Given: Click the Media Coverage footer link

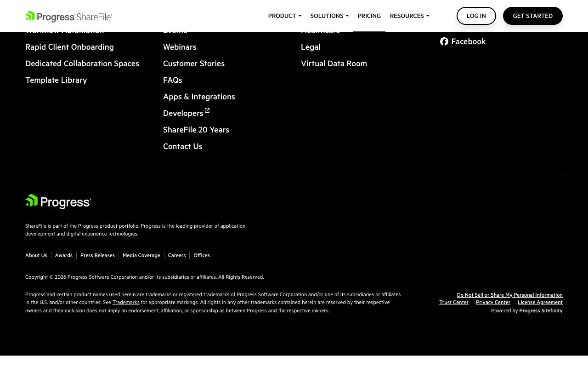Looking at the screenshot, I should click(x=141, y=255).
